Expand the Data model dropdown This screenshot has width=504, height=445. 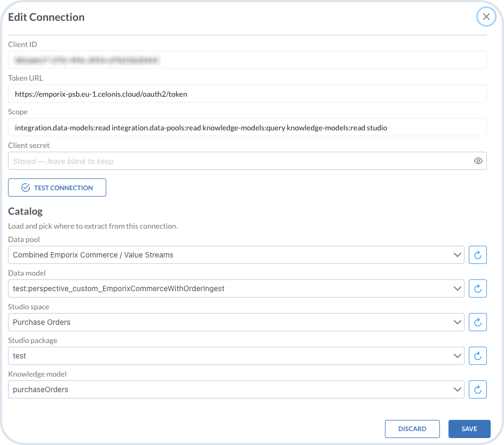click(236, 288)
